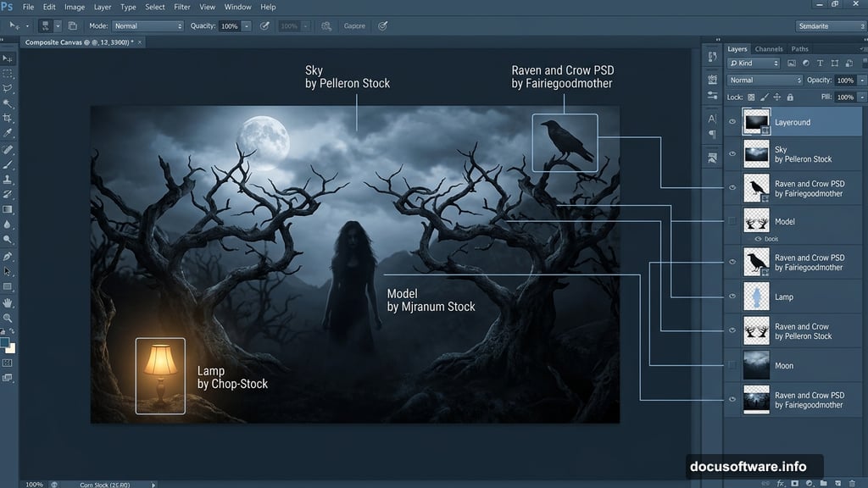Click the Lock transparent pixels icon

click(751, 97)
